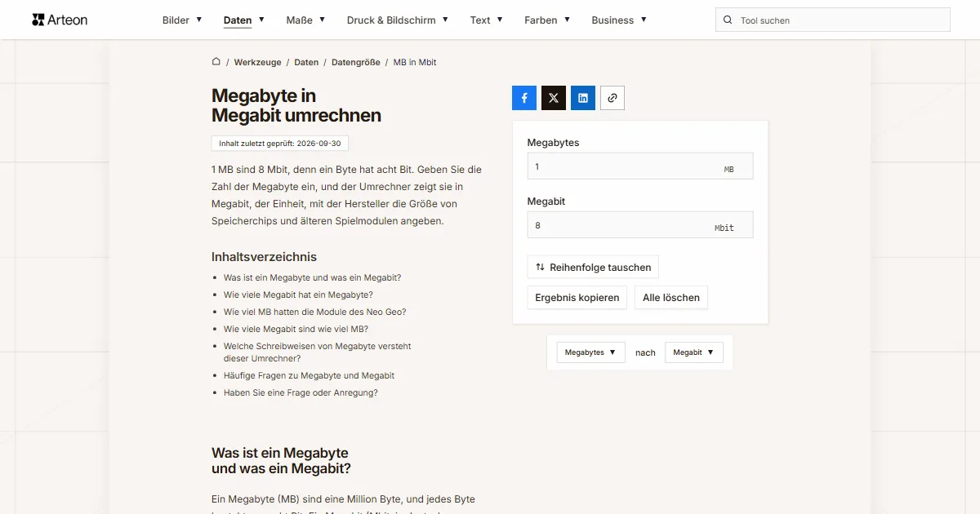Open the Maße menu

point(305,20)
